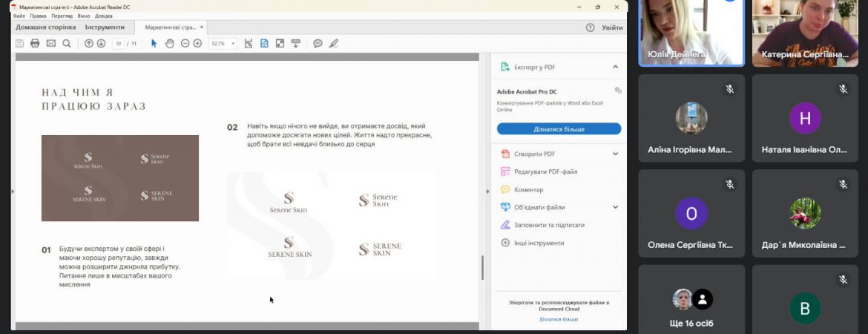Open the Коментар tool
868x334 pixels.
[x=522, y=189]
